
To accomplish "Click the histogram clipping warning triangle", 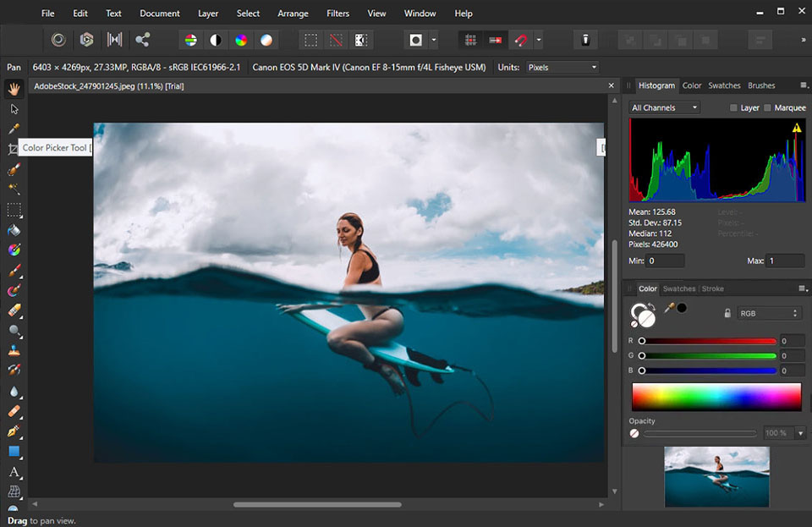I will coord(797,128).
